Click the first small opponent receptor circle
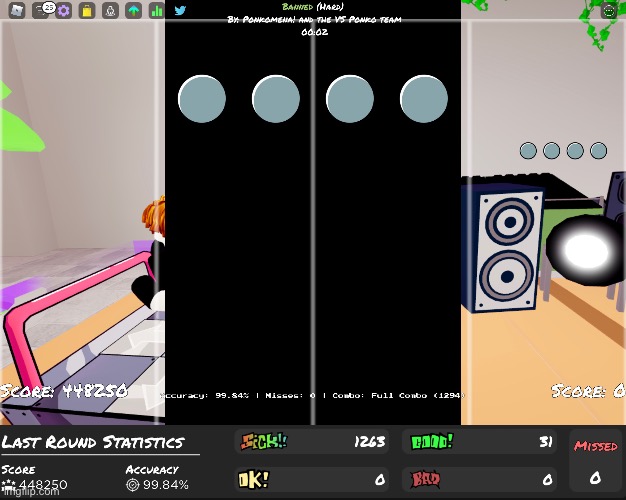 click(528, 151)
